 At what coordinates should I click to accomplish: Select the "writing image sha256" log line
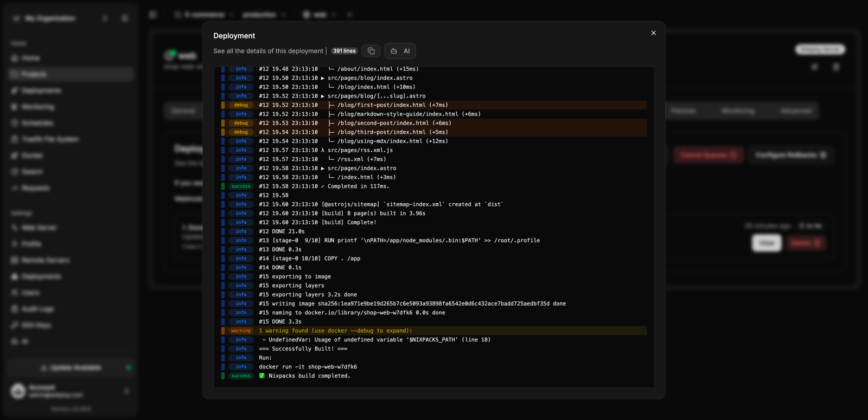[434, 303]
